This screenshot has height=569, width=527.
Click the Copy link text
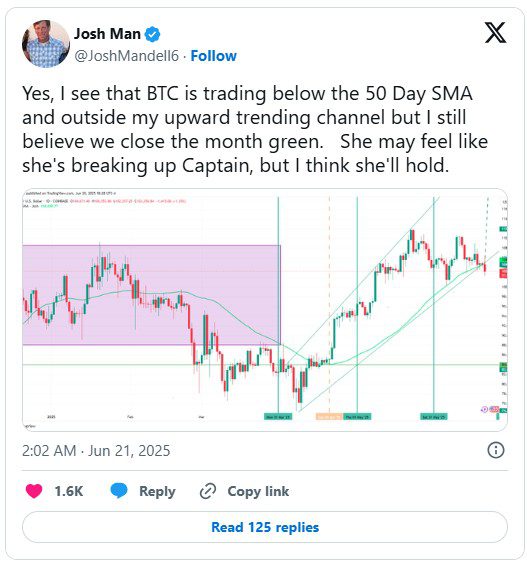[x=258, y=491]
